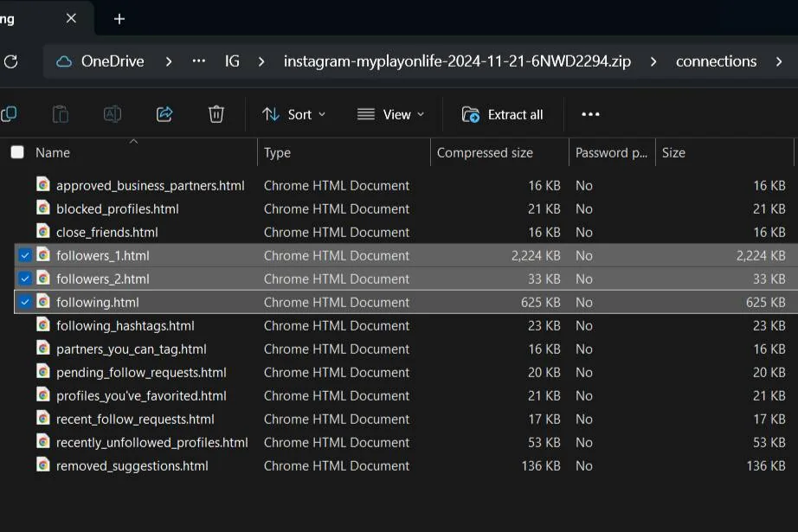
Task: Open a new tab with the plus button
Action: (119, 18)
